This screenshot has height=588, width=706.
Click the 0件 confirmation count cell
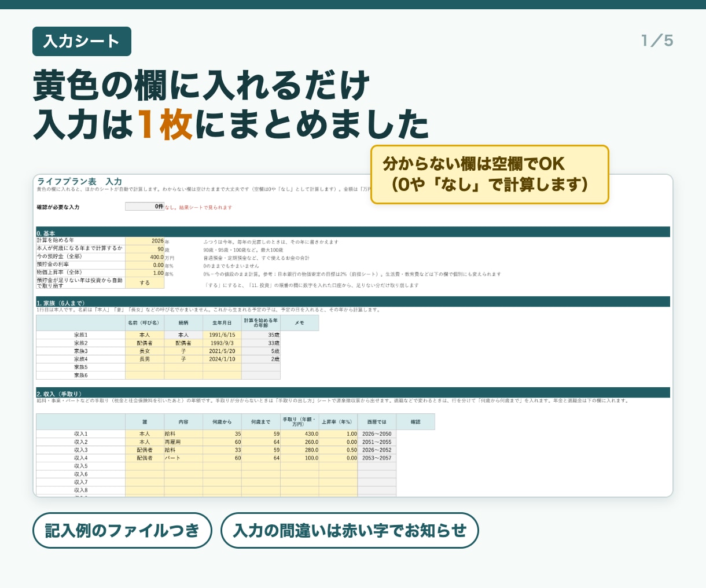145,207
